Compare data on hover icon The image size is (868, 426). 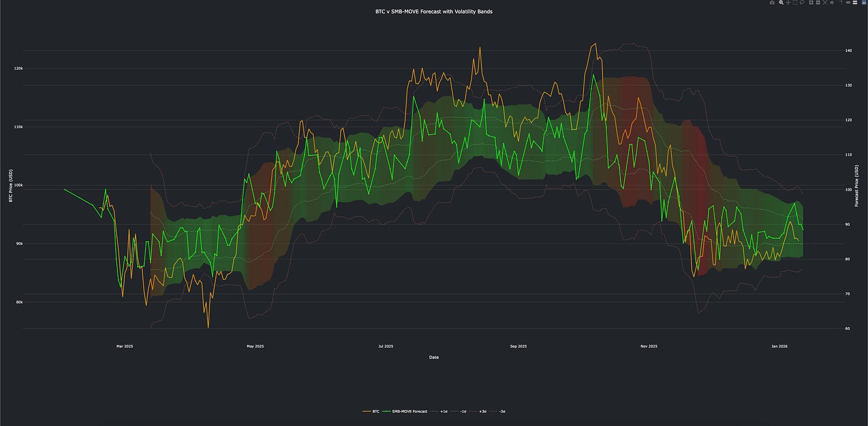[855, 2]
